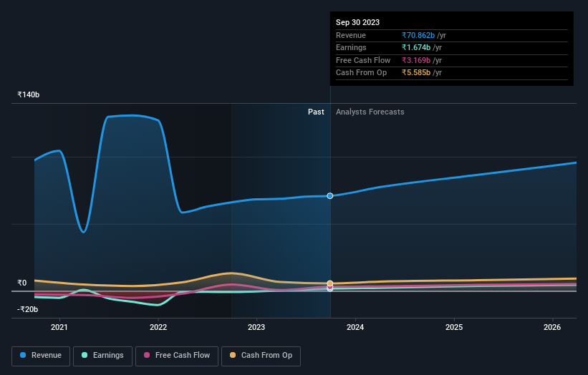
Task: Click 'Free Cash Flow' row label in tooltip
Action: [363, 60]
